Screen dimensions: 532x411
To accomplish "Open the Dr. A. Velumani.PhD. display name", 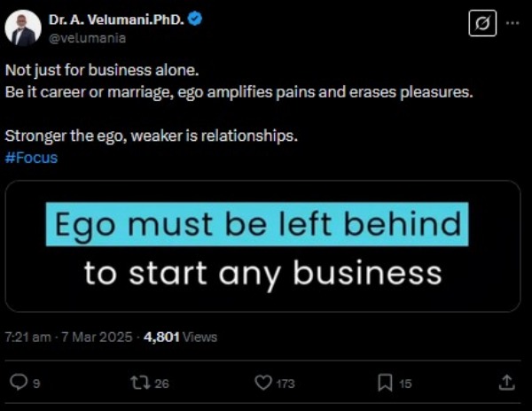I will 116,19.
